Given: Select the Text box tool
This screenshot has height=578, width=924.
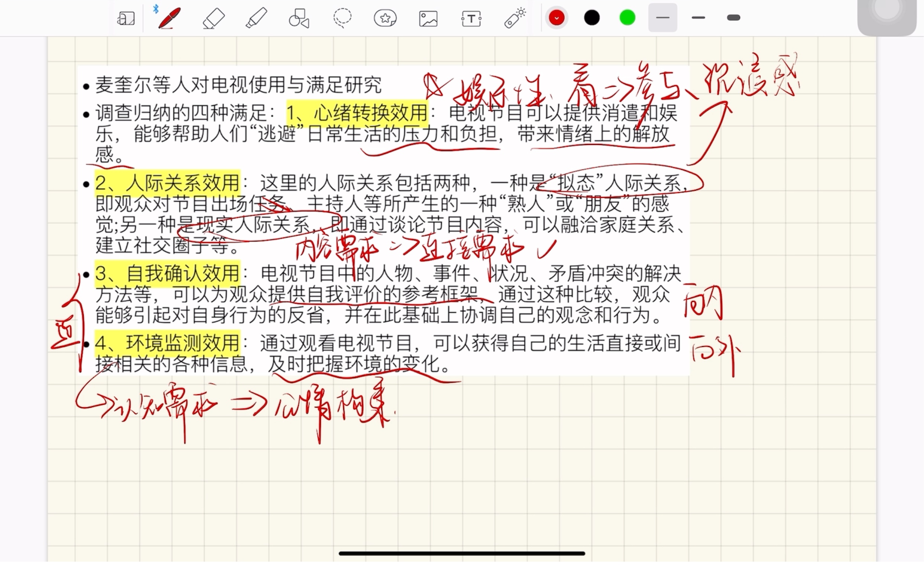Looking at the screenshot, I should pos(471,18).
